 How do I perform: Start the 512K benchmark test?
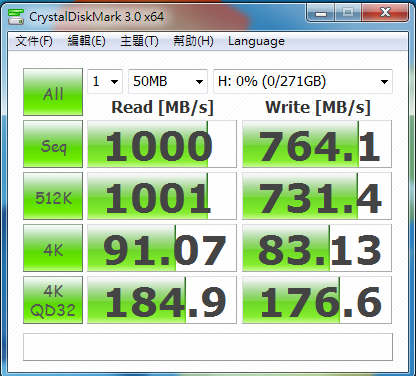coord(53,196)
